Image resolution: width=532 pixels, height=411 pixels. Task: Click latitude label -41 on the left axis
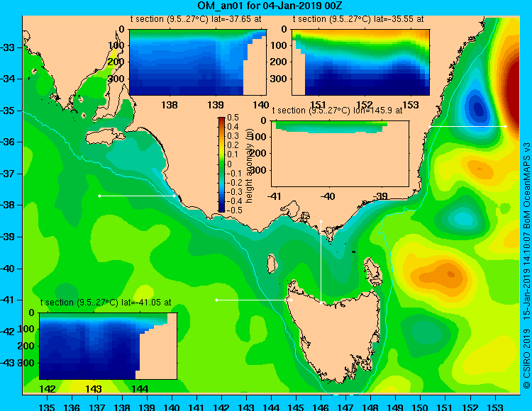pos(8,300)
